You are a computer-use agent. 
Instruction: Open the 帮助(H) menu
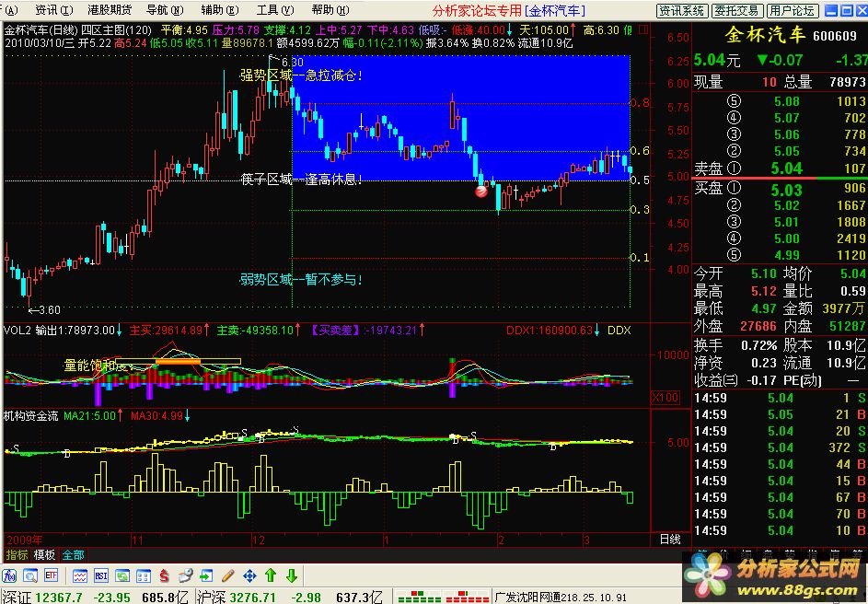pyautogui.click(x=330, y=10)
